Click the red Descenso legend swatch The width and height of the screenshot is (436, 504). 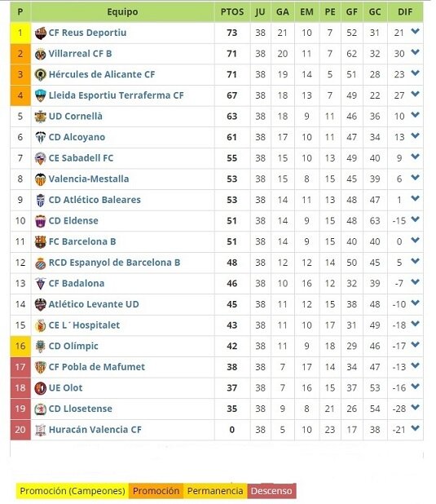click(271, 491)
